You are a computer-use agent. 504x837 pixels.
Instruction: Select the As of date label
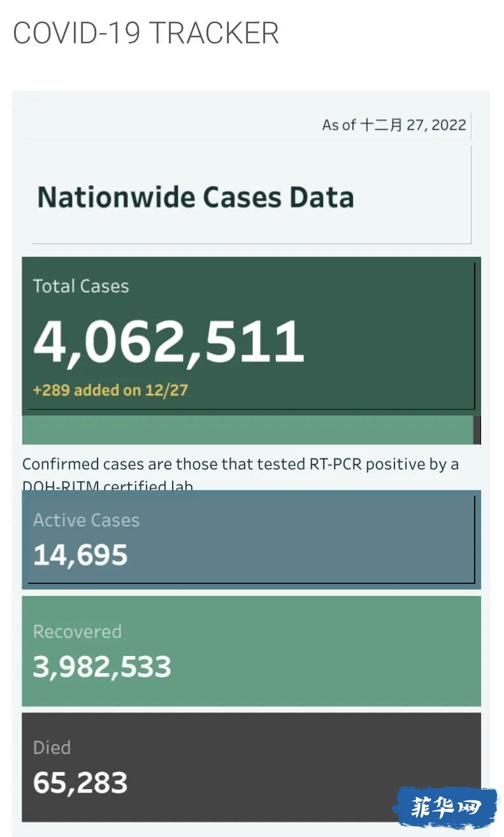[394, 124]
